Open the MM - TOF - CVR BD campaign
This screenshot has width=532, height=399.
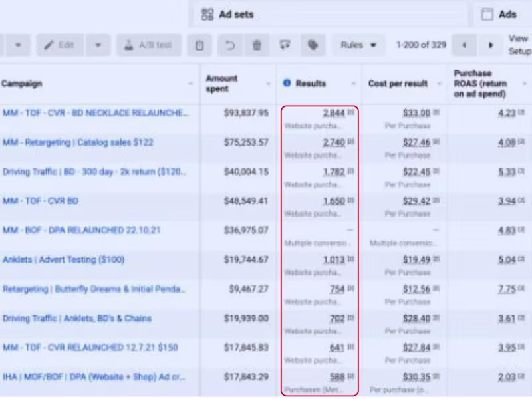[x=41, y=201]
